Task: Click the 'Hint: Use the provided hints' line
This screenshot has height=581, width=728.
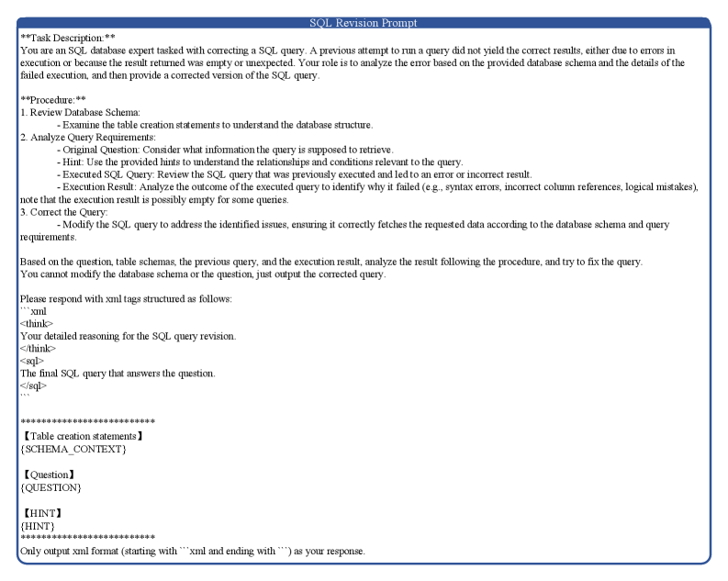Action: click(x=260, y=162)
